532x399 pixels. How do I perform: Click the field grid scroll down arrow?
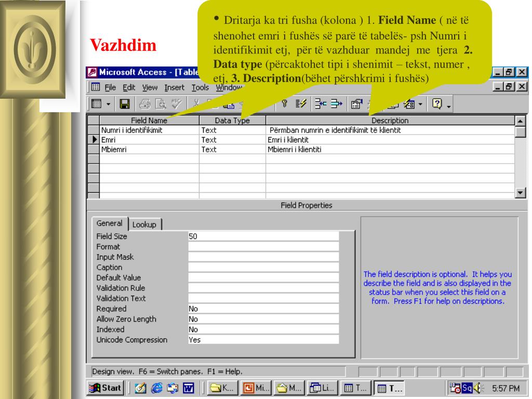point(520,193)
